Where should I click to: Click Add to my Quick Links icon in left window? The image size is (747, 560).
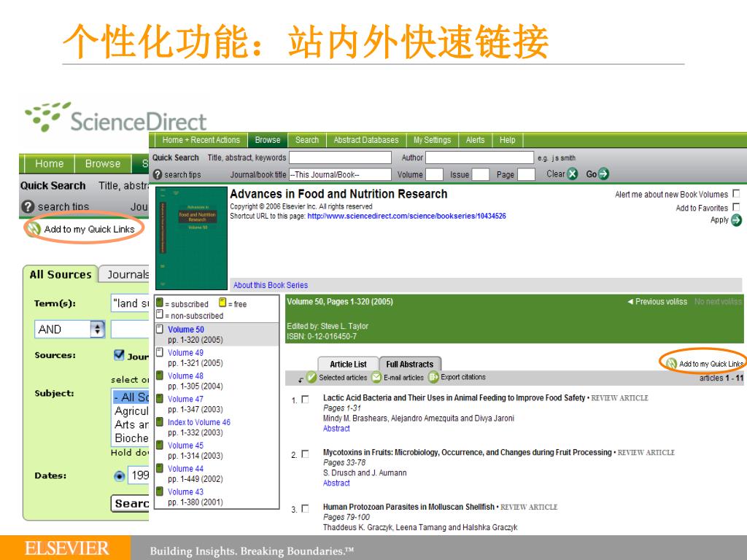click(34, 229)
